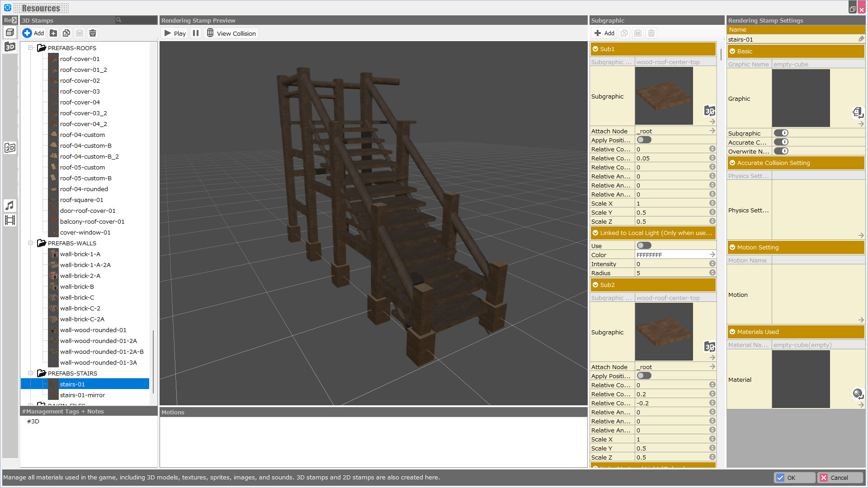Image resolution: width=868 pixels, height=488 pixels.
Task: Select the Add new folder icon in 3D Stamps toolbar
Action: coord(53,33)
